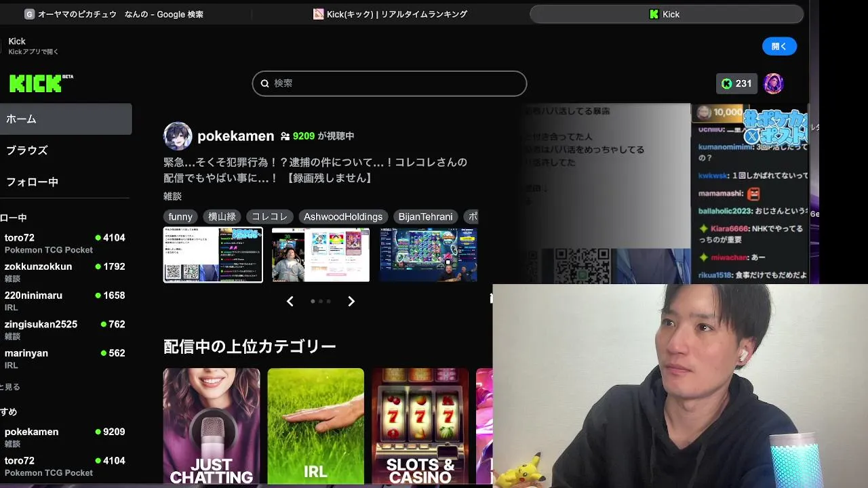The image size is (868, 488).
Task: Open the 緊急 stream title
Action: pos(315,170)
